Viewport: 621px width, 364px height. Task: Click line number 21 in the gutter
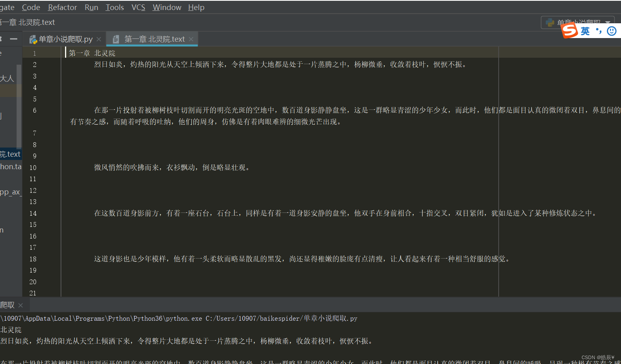click(33, 293)
